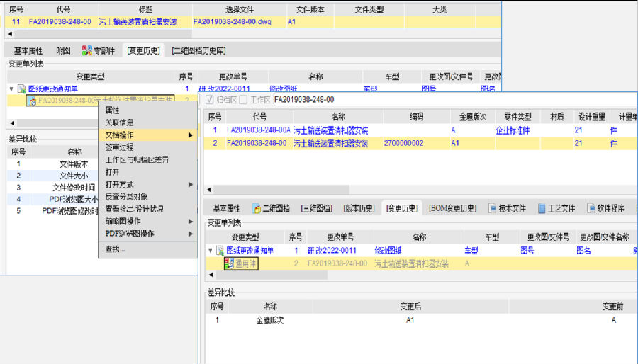The height and width of the screenshot is (364, 638).
Task: Click the 软件程序 tab icon
Action: tap(591, 208)
